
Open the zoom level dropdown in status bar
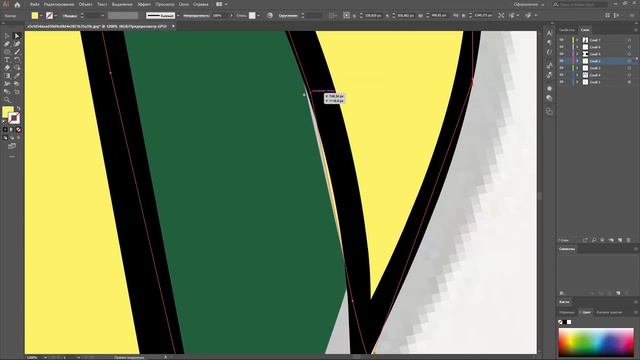click(x=45, y=358)
